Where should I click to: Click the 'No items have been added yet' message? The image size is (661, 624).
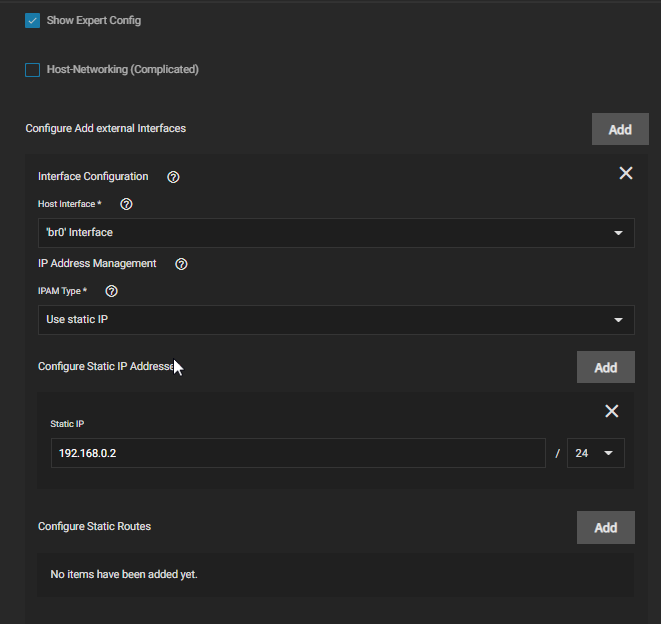click(124, 575)
